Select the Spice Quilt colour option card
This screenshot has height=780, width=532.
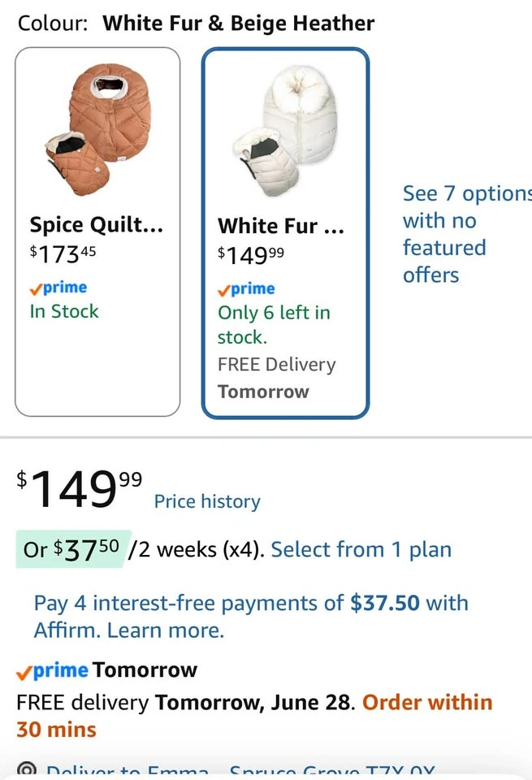(97, 232)
